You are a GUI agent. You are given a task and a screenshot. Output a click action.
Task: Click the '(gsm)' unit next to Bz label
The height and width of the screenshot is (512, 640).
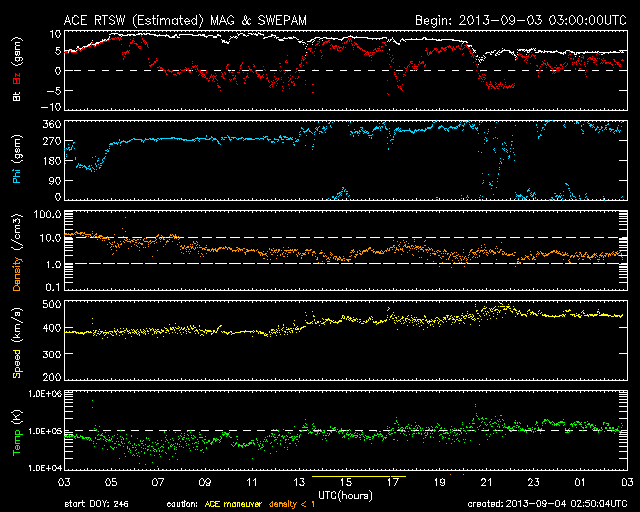tap(17, 53)
